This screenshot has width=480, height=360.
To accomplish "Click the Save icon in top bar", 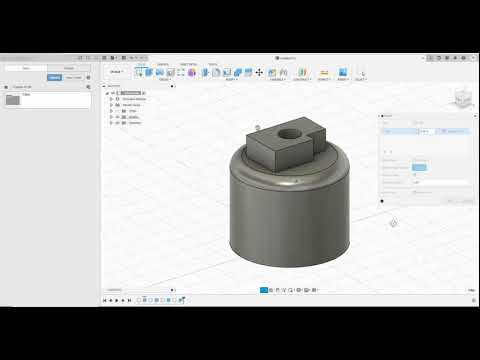I will (124, 58).
